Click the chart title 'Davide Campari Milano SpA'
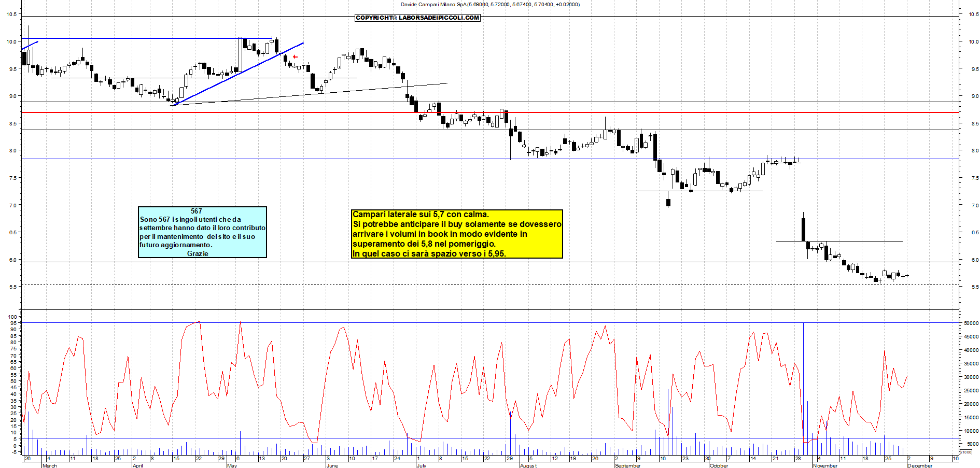980x468 pixels. [433, 4]
